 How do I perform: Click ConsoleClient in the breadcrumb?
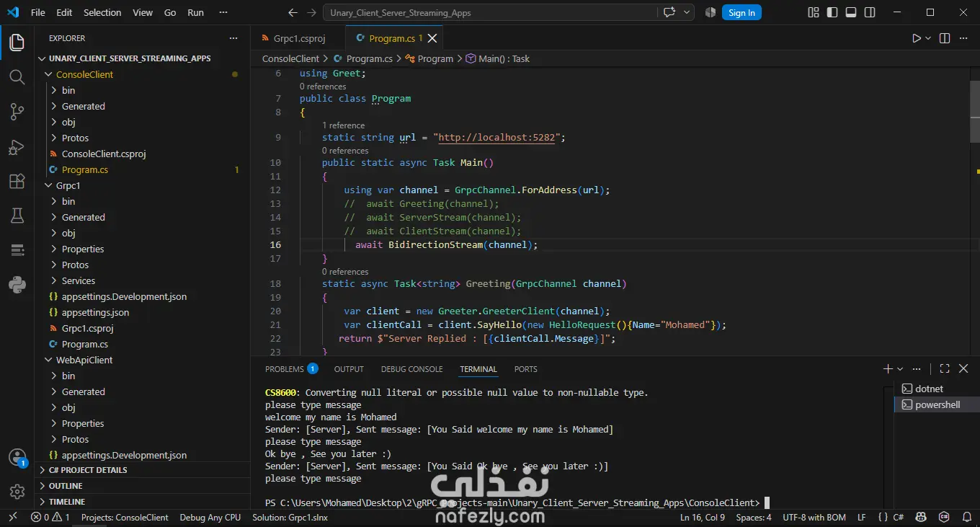coord(290,58)
